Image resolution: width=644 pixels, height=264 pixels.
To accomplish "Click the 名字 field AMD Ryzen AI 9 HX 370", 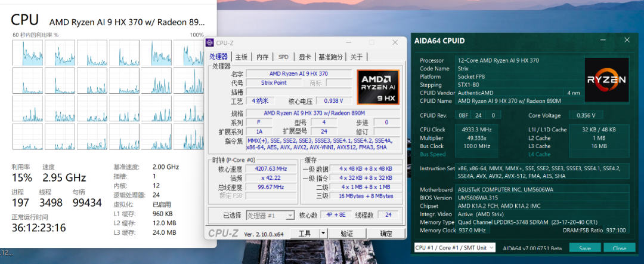I will tap(299, 73).
